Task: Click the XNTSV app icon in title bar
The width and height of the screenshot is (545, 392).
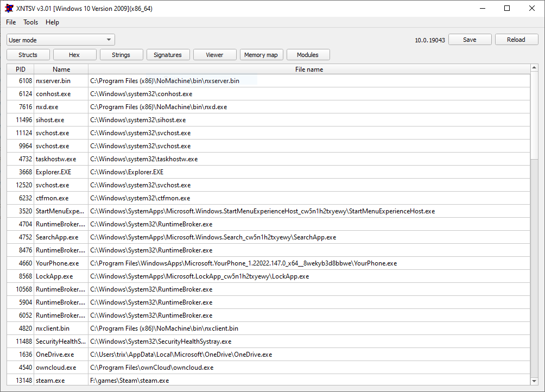Action: 9,8
